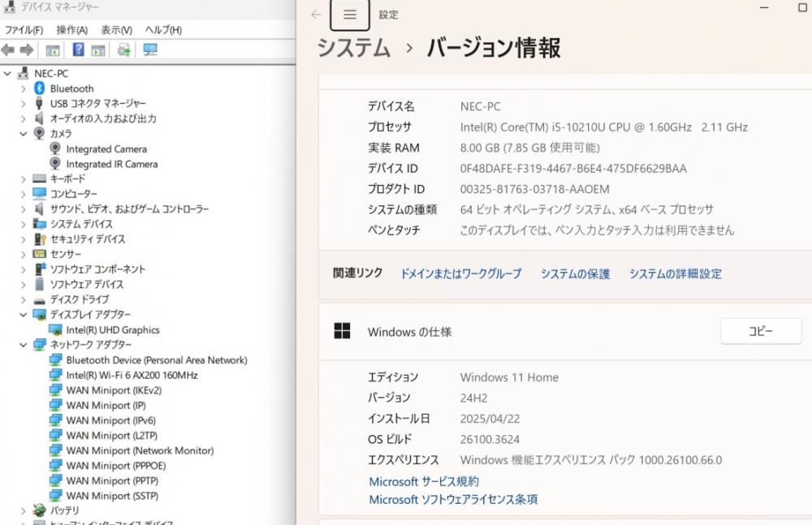The image size is (812, 525).
Task: Select WAN Miniport (SSTP)
Action: point(112,496)
